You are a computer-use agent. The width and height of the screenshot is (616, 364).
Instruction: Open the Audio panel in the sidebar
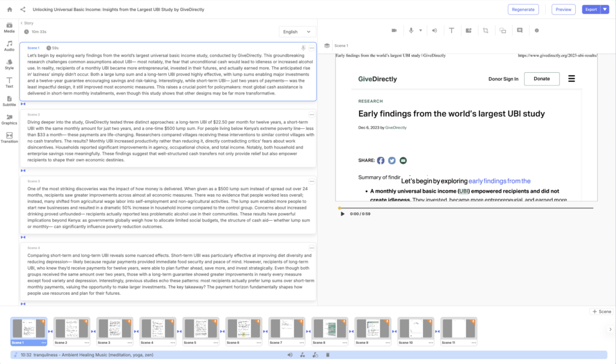tap(9, 46)
